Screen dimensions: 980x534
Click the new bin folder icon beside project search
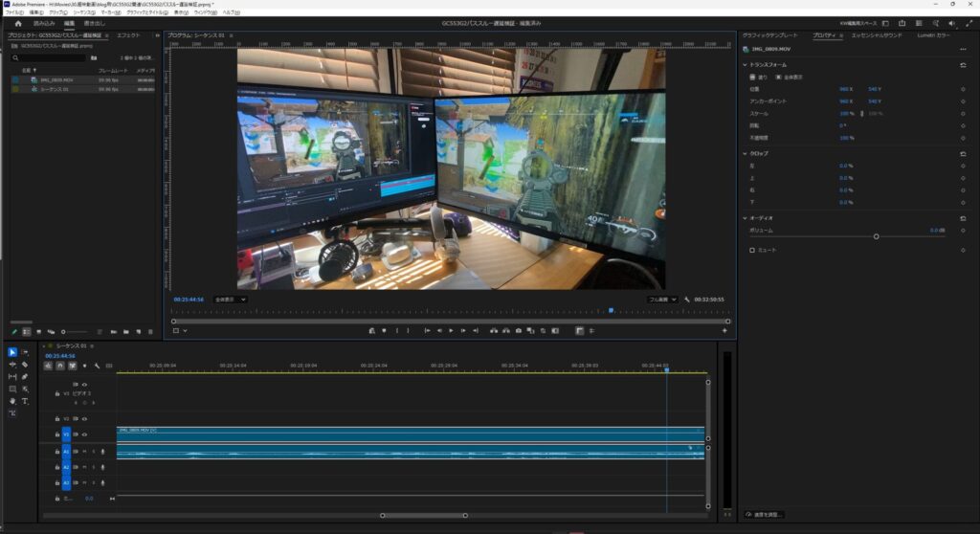(94, 58)
